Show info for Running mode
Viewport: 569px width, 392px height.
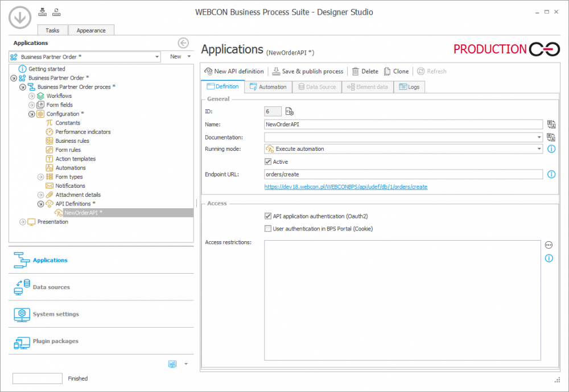pyautogui.click(x=551, y=149)
